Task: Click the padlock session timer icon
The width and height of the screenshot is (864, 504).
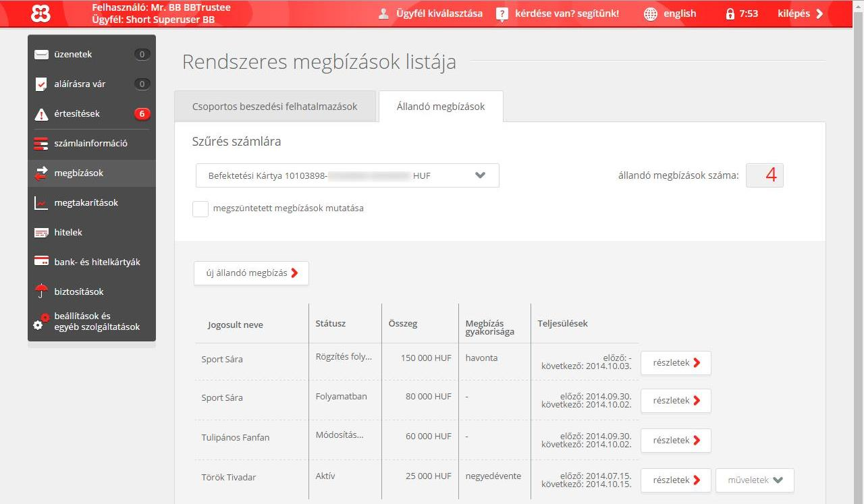Action: (730, 13)
